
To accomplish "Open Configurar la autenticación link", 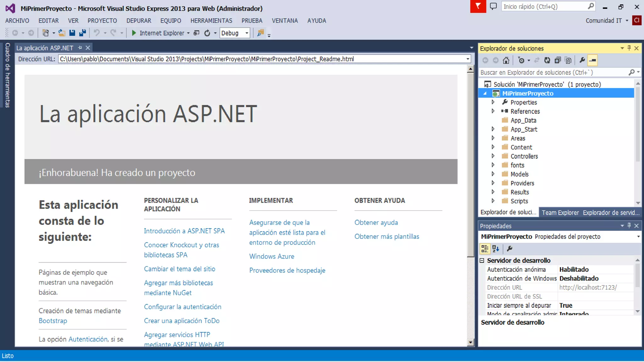I will tap(182, 307).
